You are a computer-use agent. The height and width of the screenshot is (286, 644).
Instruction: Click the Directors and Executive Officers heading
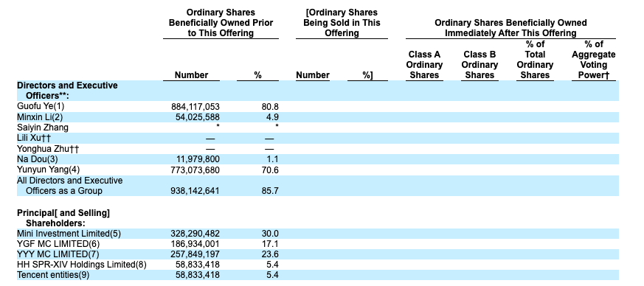coord(67,91)
